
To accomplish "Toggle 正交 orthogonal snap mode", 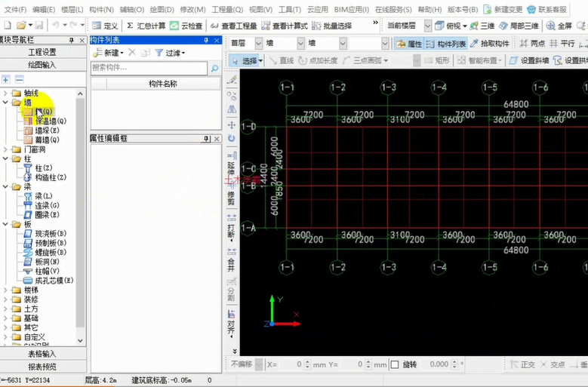I will pos(522,364).
